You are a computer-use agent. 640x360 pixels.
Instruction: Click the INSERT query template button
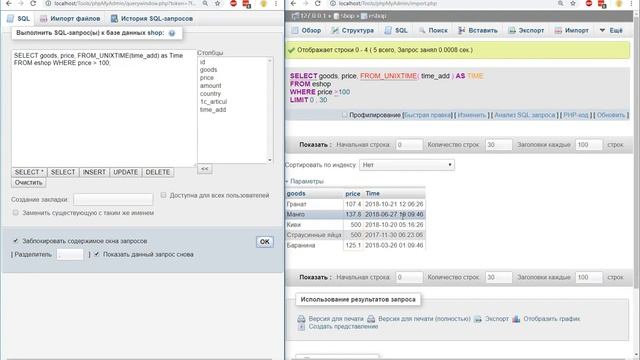coord(94,172)
